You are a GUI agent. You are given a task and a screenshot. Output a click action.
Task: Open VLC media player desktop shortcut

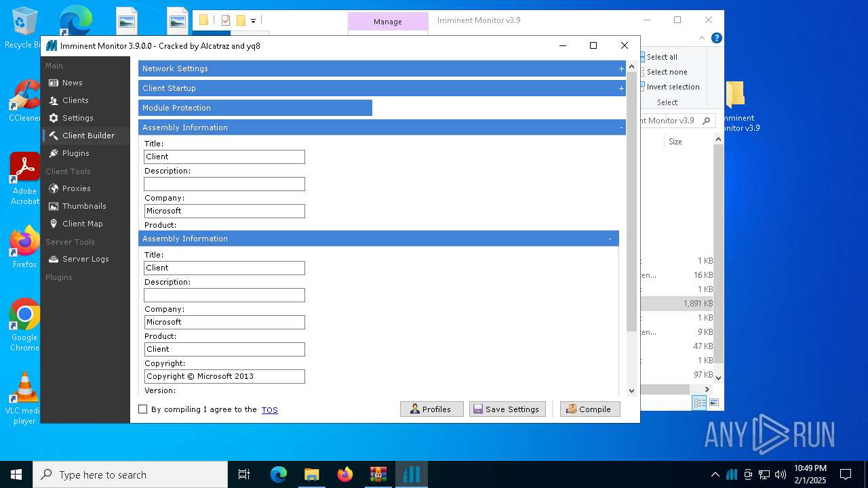pos(24,399)
